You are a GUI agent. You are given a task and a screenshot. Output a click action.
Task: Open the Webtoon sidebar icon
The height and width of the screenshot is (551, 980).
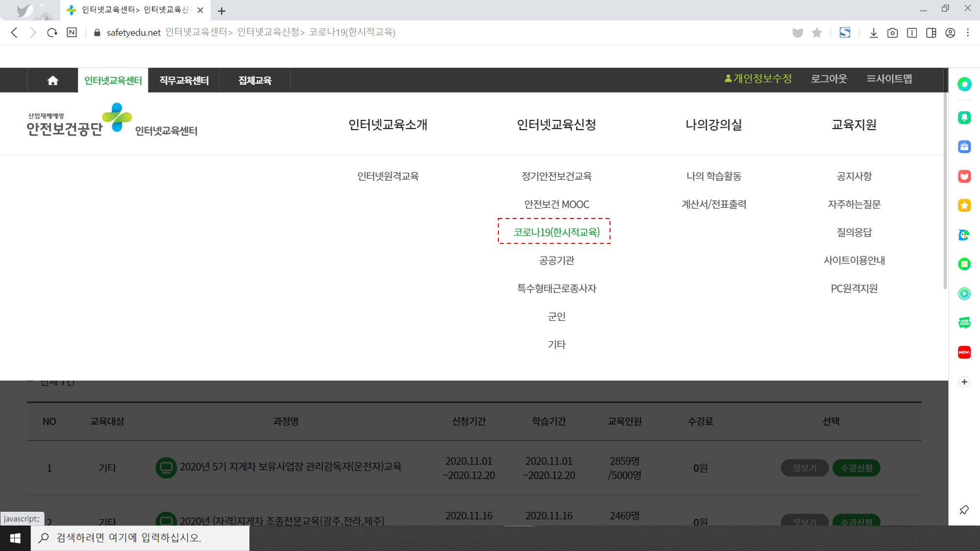[x=964, y=323]
